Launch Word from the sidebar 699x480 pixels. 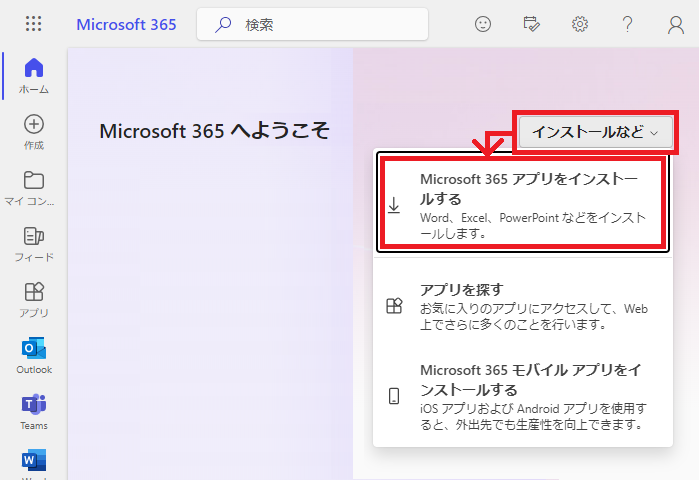(x=34, y=464)
